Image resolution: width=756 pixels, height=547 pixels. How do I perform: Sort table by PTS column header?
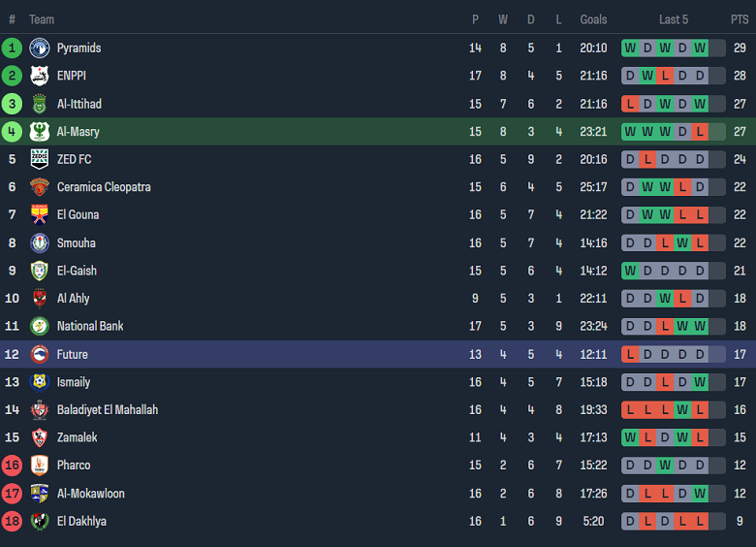point(740,19)
